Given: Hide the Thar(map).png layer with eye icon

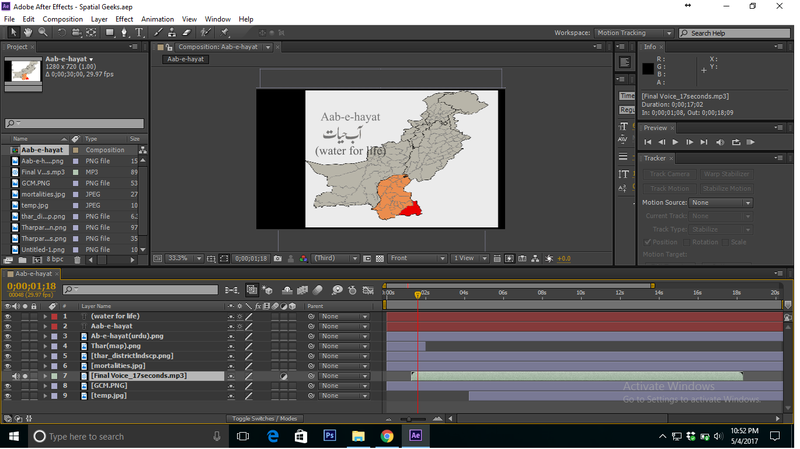Looking at the screenshot, I should pyautogui.click(x=8, y=346).
